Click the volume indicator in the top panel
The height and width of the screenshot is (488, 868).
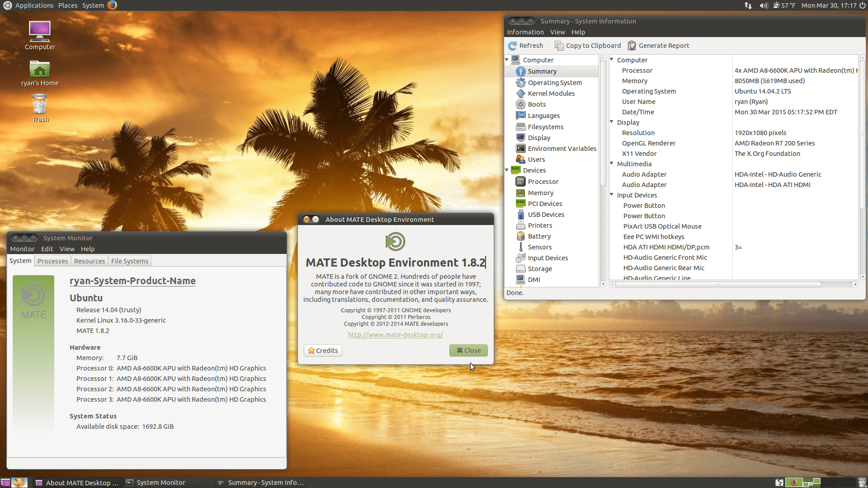[x=764, y=5]
